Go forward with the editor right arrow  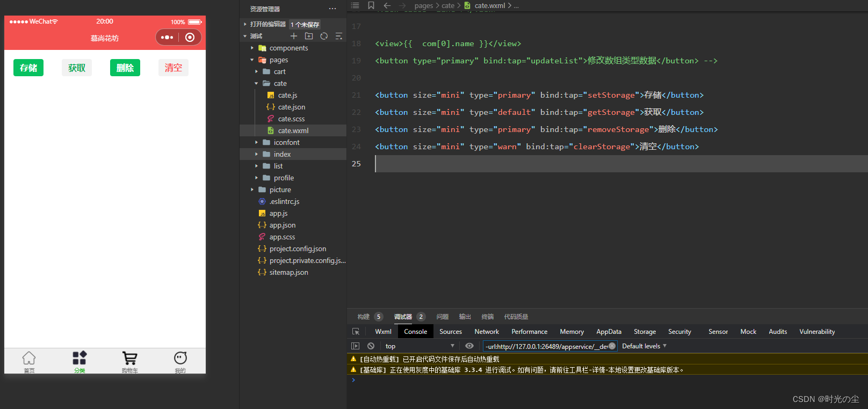tap(402, 5)
